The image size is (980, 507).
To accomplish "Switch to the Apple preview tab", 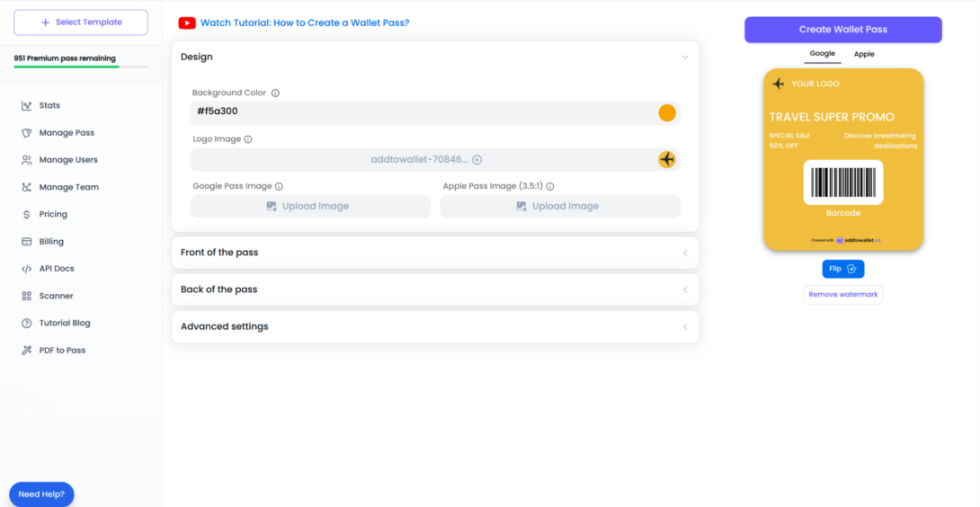I will 863,54.
